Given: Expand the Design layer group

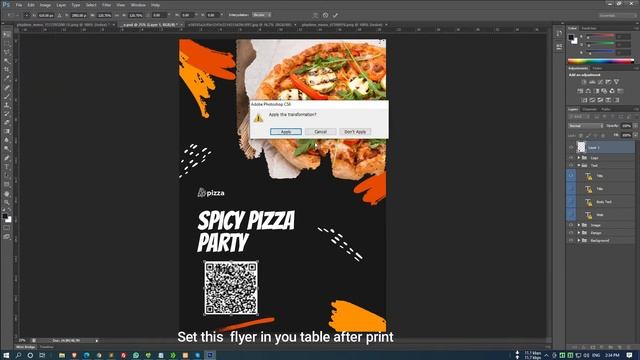Looking at the screenshot, I should coord(578,233).
